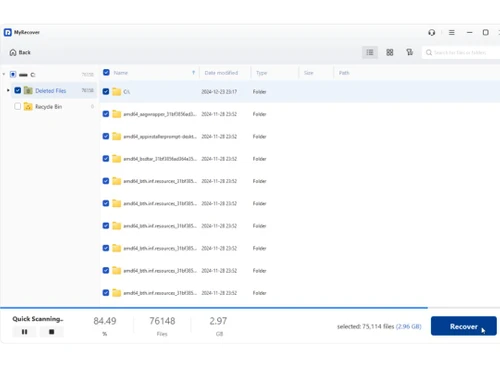Select the amd64_aagwrapper folder name
Viewport: 500px width, 375px height.
tap(160, 114)
